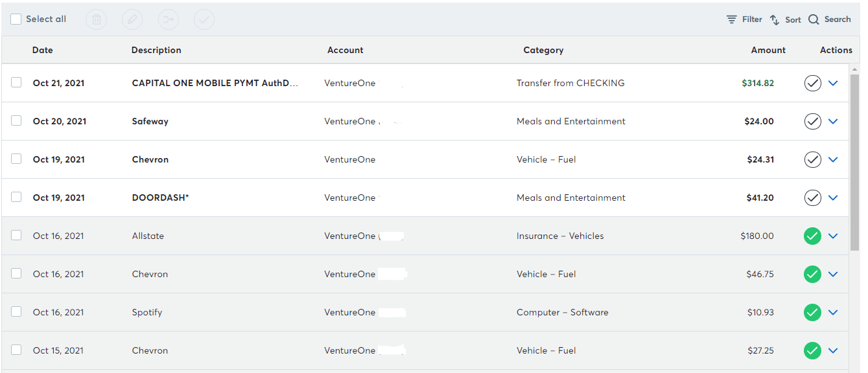
Task: Check the Spotify transaction checkbox
Action: point(16,311)
